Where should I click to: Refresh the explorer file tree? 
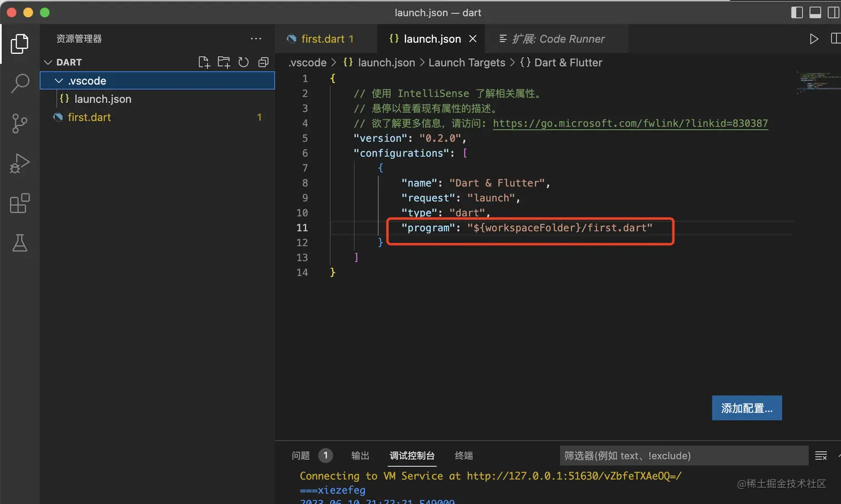(244, 62)
